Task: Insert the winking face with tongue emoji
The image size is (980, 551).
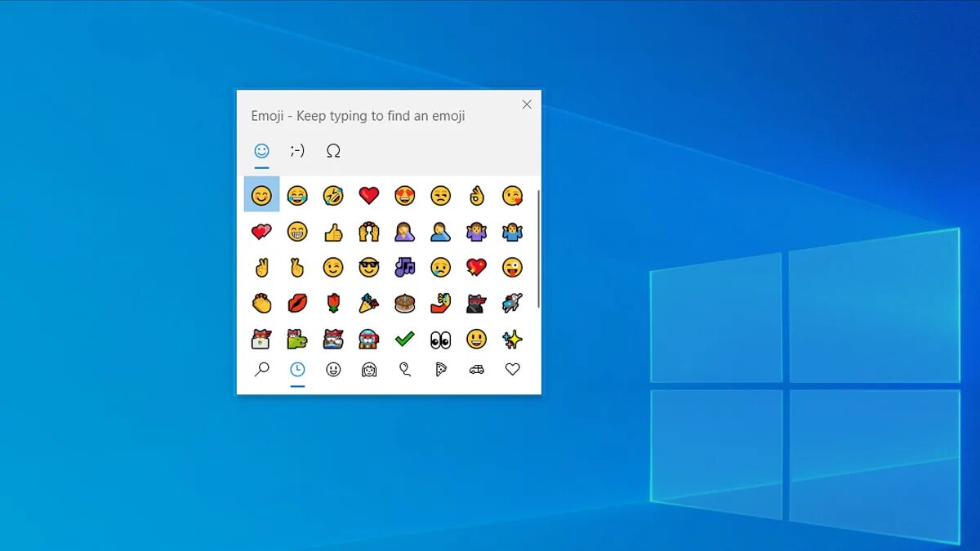Action: tap(512, 267)
